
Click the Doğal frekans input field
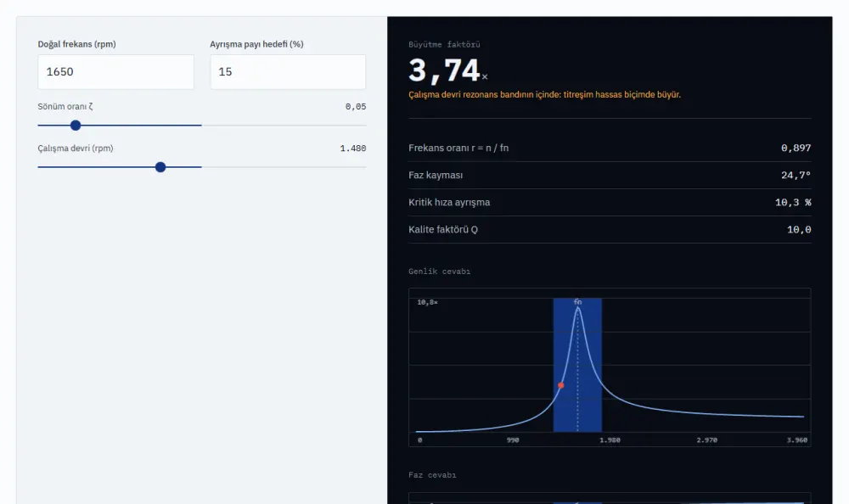point(115,72)
